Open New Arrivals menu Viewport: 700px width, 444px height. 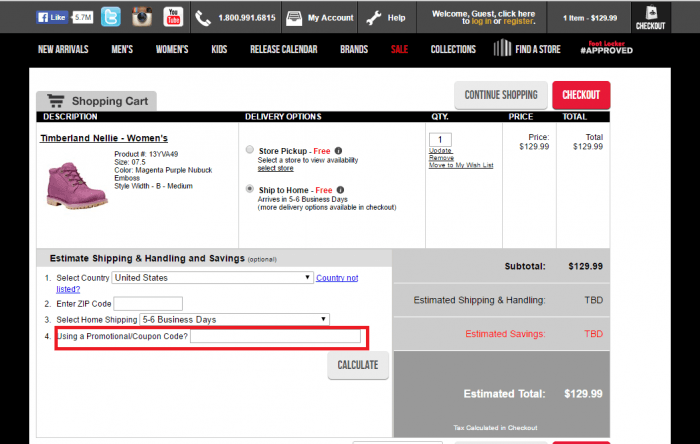tap(63, 49)
